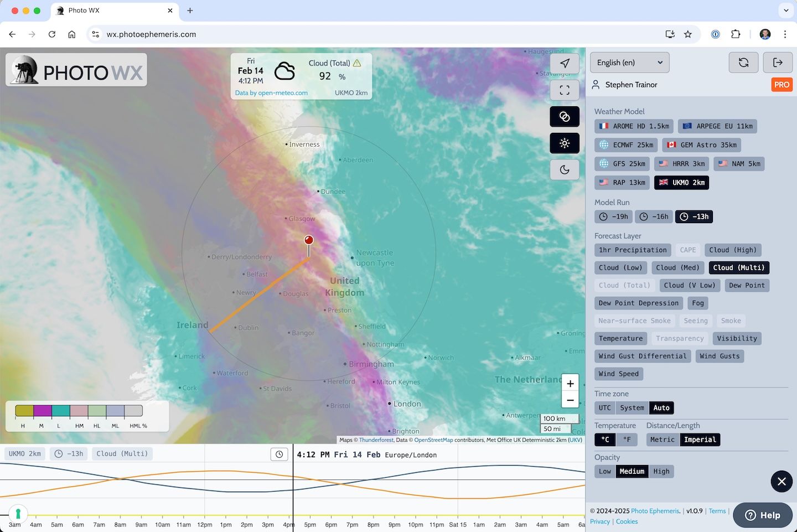Click the refresh/sync icon near the top right
797x532 pixels.
[743, 62]
